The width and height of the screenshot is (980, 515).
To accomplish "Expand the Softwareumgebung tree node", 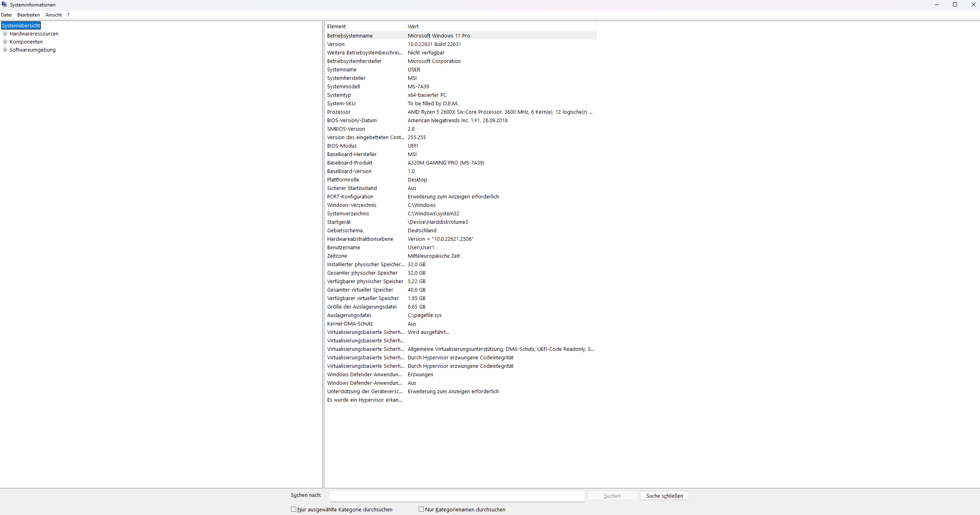I will coord(5,50).
